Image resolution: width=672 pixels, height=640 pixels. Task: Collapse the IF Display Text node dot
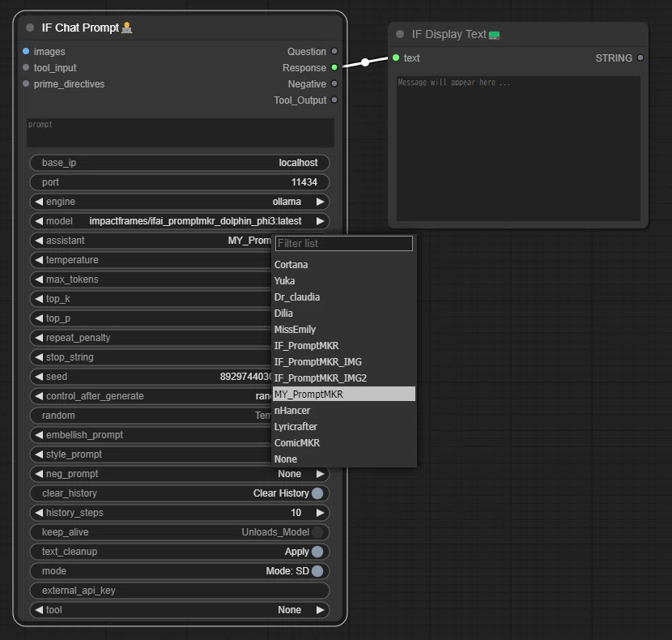(x=400, y=34)
